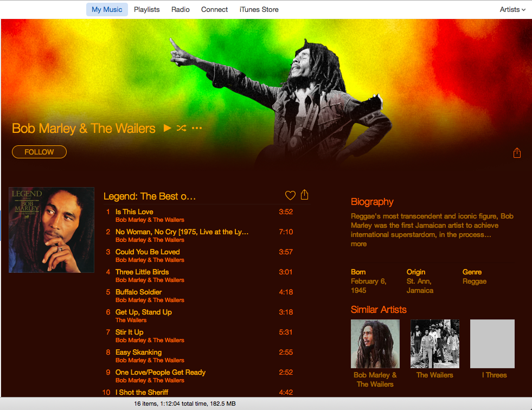Select the song I Shot the Sheriff
532x410 pixels.
(142, 392)
